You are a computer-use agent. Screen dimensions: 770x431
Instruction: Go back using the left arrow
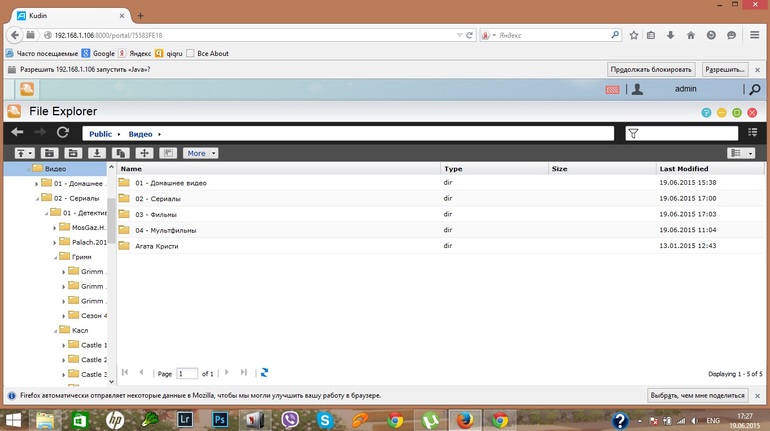(17, 133)
